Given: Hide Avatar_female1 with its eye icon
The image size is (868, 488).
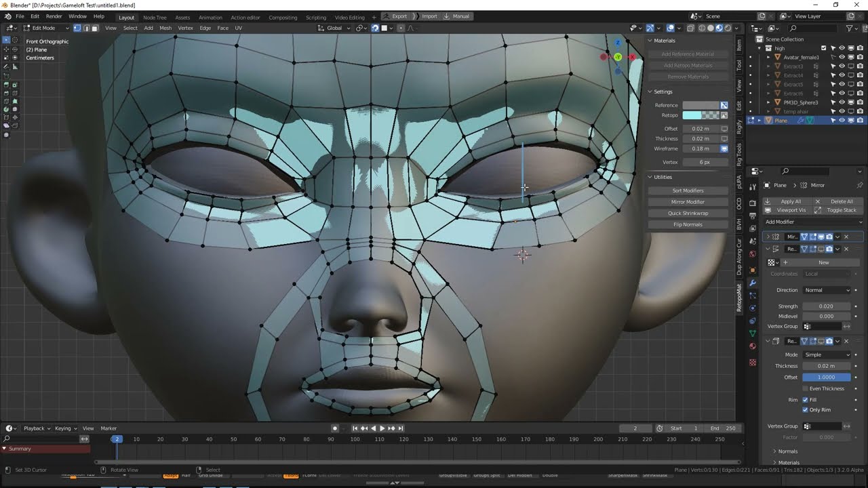Looking at the screenshot, I should click(x=842, y=57).
